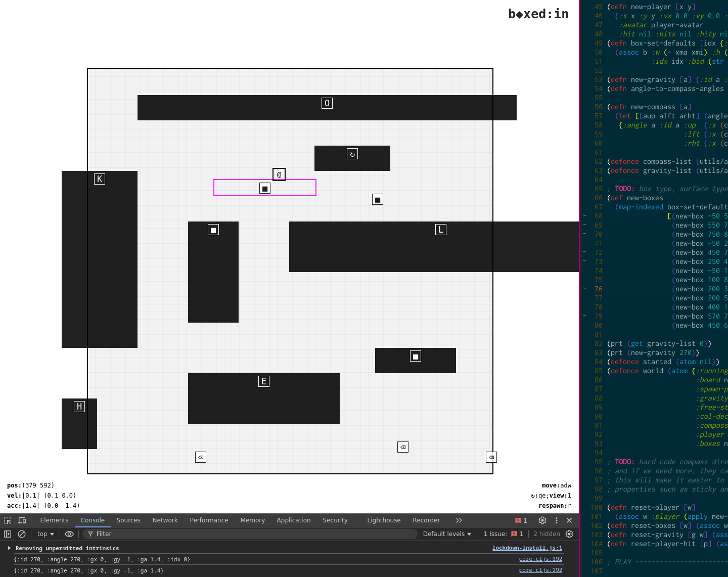Click the 'respawn:r' controls hint
The height and width of the screenshot is (577, 728).
tap(555, 506)
